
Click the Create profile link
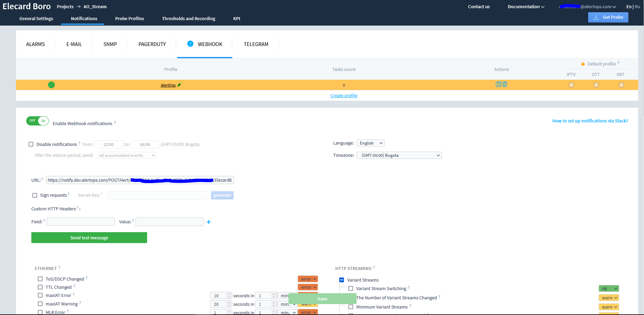coord(344,96)
